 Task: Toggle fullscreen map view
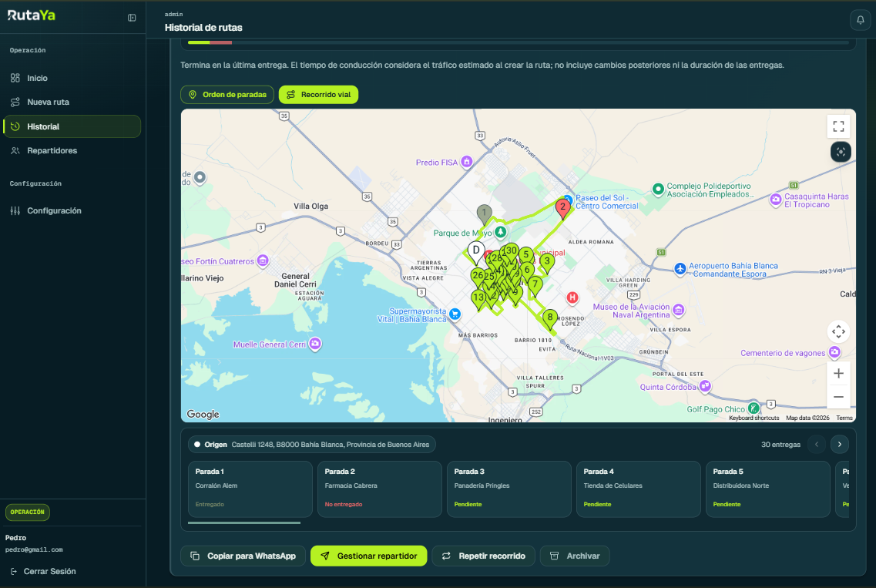pyautogui.click(x=838, y=126)
